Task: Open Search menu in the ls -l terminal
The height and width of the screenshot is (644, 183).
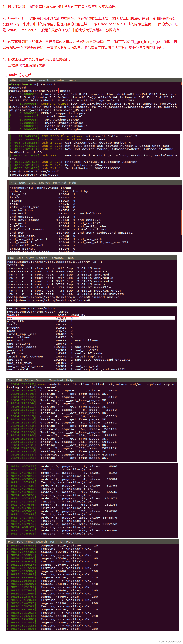Action: click(x=42, y=258)
